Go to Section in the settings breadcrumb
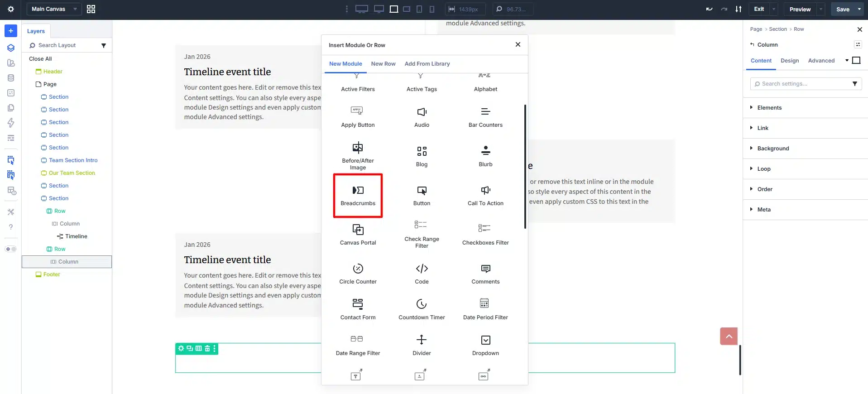 pyautogui.click(x=778, y=29)
